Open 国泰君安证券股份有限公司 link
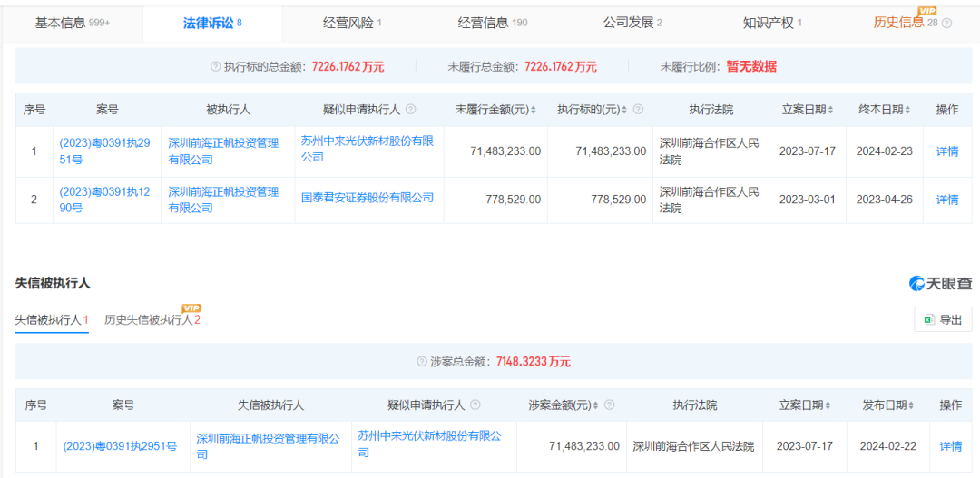This screenshot has height=478, width=980. [x=367, y=198]
